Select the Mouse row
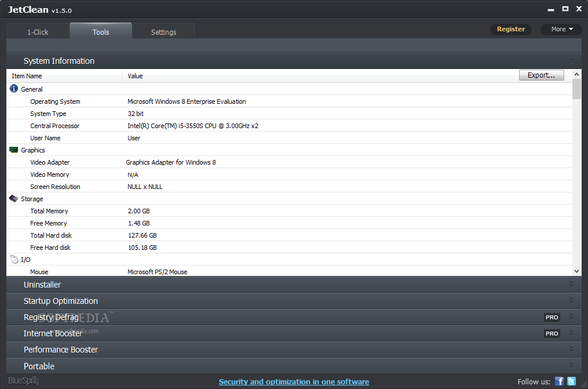Viewport: 588px width, 389px height. pos(289,271)
